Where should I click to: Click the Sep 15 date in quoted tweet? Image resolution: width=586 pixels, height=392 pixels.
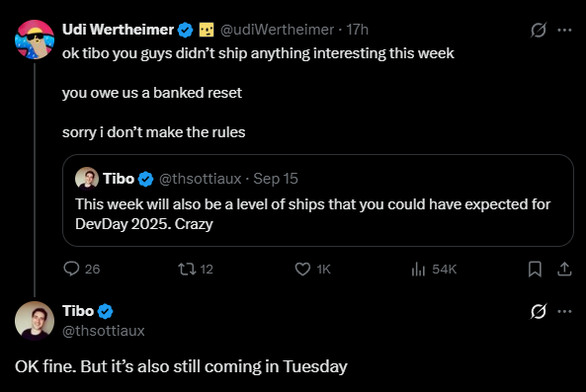pyautogui.click(x=276, y=179)
